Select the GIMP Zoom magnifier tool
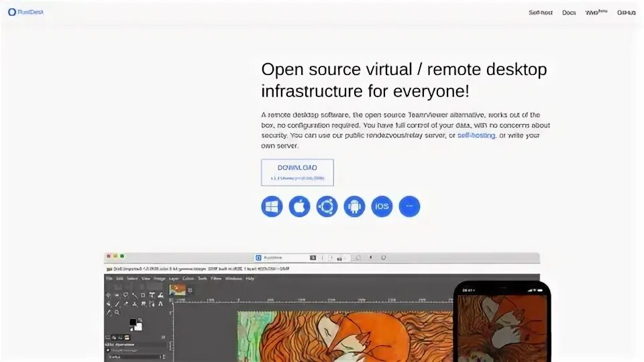Viewport: 644px width, 362px height. coord(117,312)
